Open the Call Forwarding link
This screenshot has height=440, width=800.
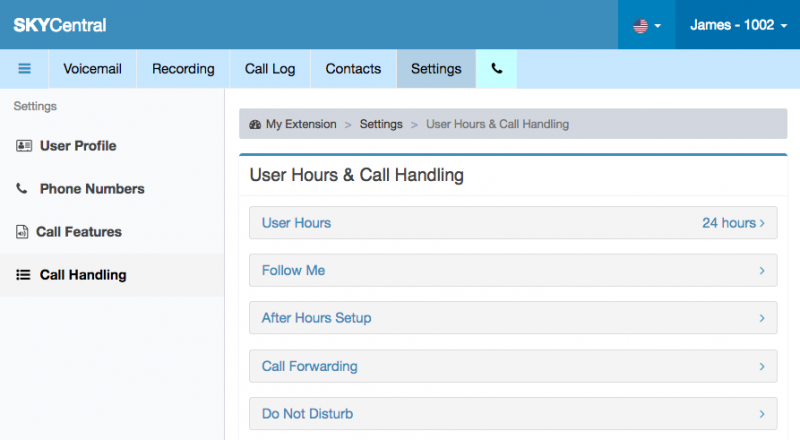(310, 366)
